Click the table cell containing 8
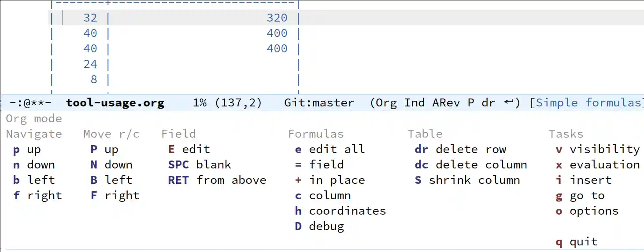The image size is (644, 252). coord(94,80)
